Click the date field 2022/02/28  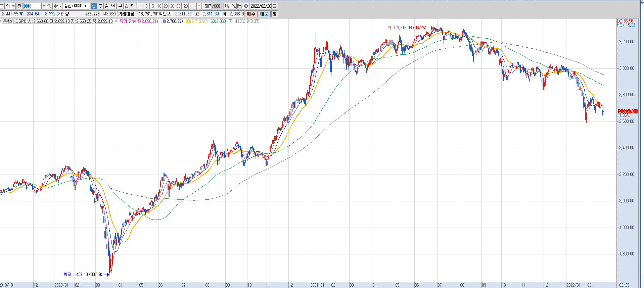pos(261,6)
